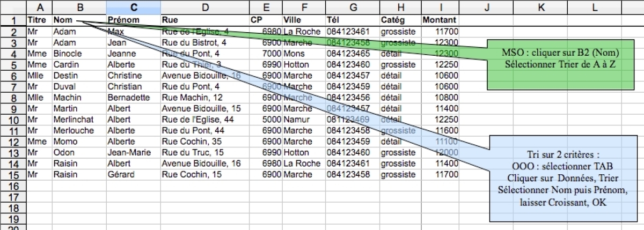644x230 pixels.
Task: Click the 10800 amount cell
Action: (x=441, y=97)
